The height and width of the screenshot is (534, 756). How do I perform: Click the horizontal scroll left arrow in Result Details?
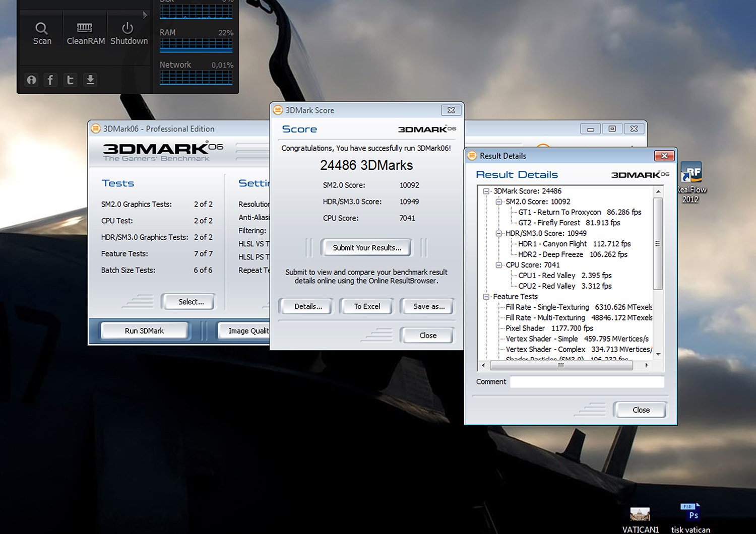pyautogui.click(x=483, y=366)
